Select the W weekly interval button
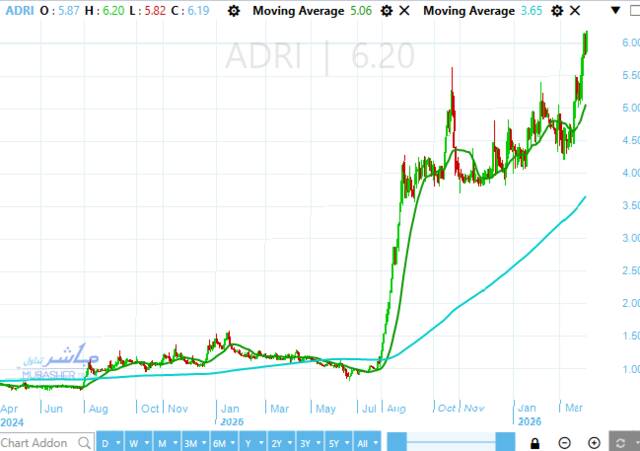Image resolution: width=640 pixels, height=451 pixels. coord(132,443)
